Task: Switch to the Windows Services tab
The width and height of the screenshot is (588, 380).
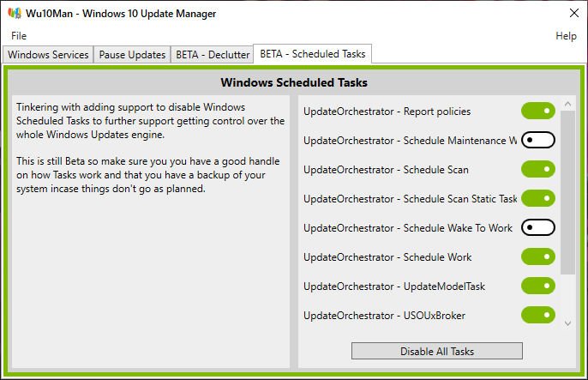Action: tap(48, 55)
